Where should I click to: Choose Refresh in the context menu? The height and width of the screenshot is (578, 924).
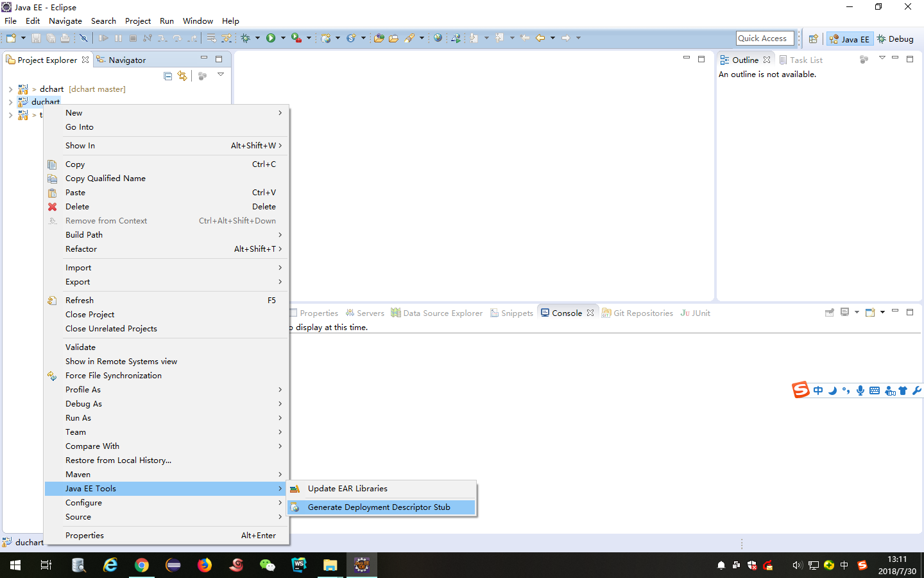coord(167,301)
